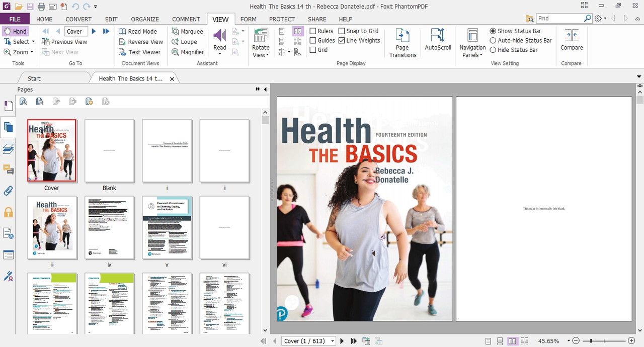
Task: Select the page iii thumbnail
Action: [x=52, y=228]
